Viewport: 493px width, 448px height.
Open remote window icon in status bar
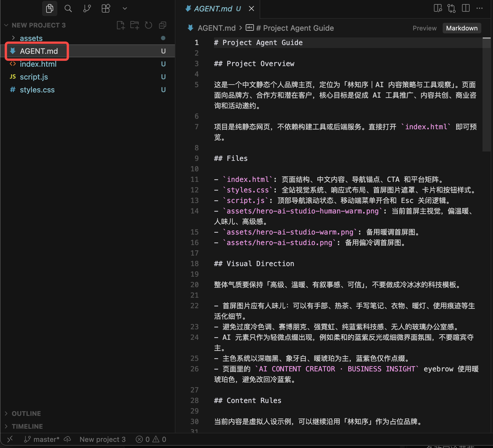10,439
